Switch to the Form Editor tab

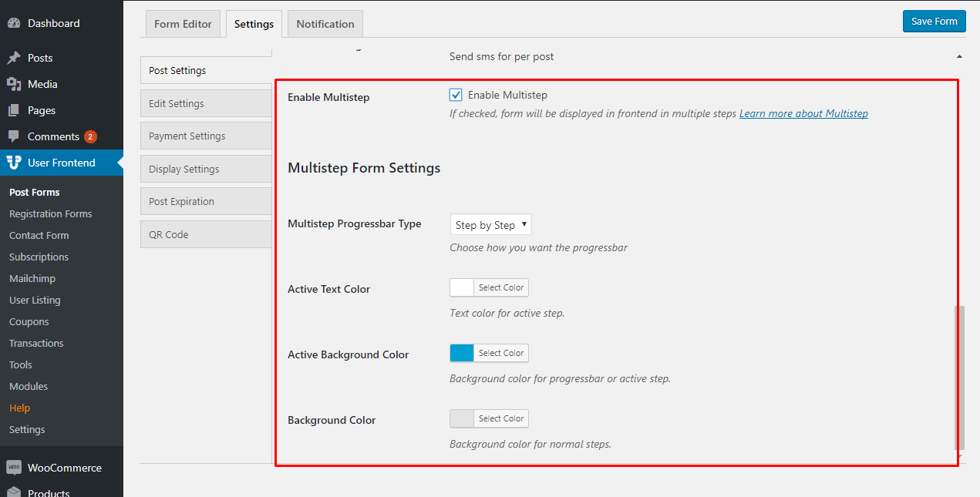(x=183, y=24)
